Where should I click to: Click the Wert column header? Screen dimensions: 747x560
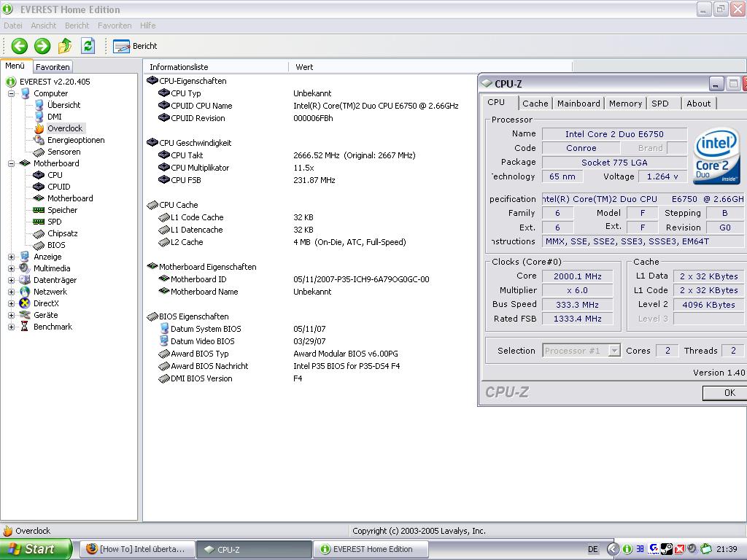[x=430, y=66]
